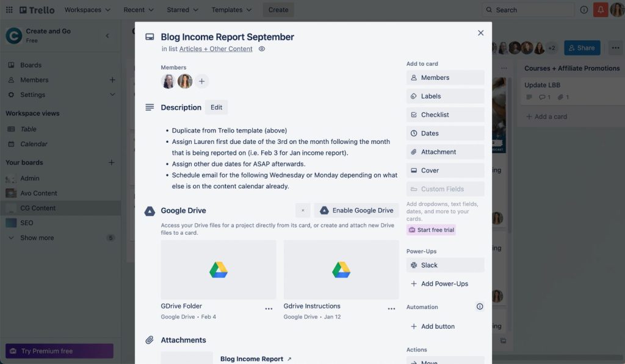Toggle watching this card with the eye icon

(x=262, y=48)
